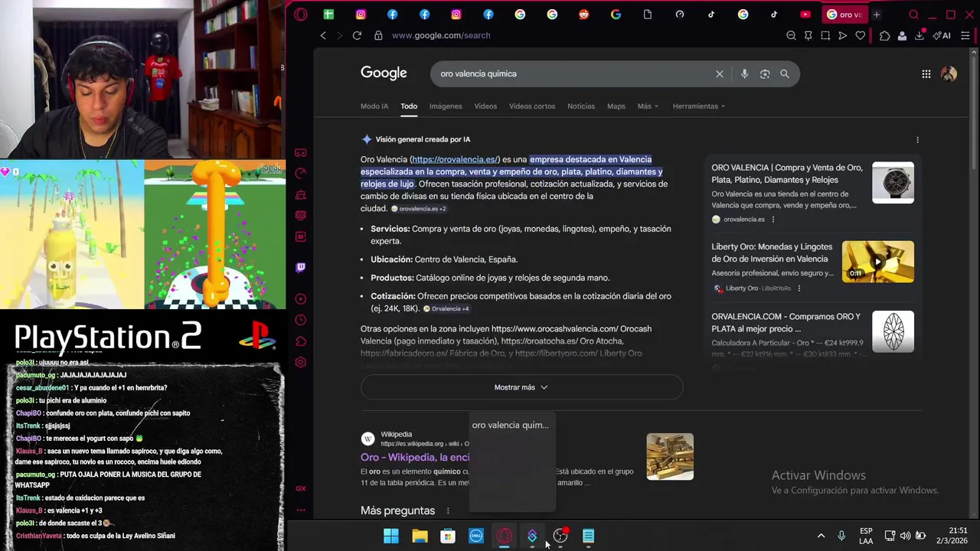Image resolution: width=980 pixels, height=551 pixels.
Task: Click the zoom-out magnifier in address bar
Action: [791, 35]
